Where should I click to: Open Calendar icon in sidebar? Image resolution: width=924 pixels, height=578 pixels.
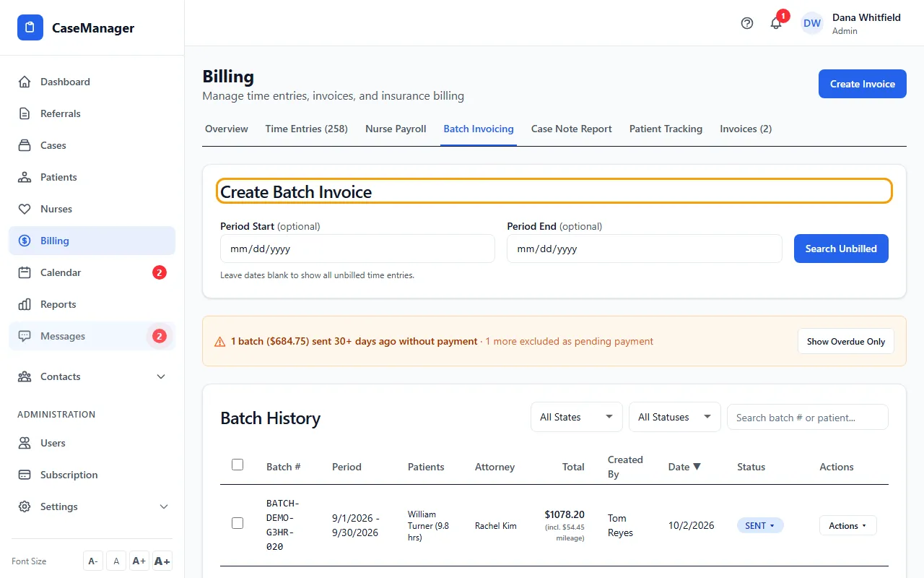[x=25, y=272]
